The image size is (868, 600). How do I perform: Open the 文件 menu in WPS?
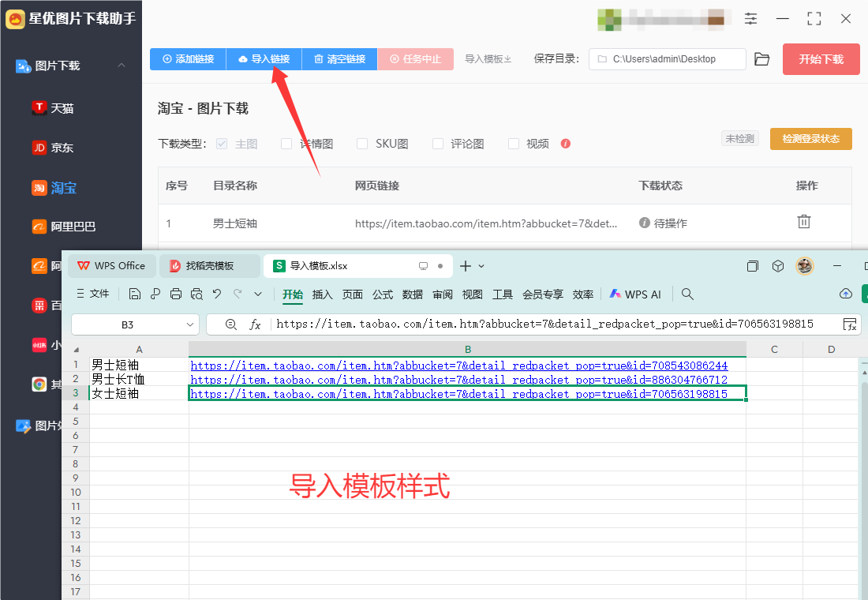[93, 294]
